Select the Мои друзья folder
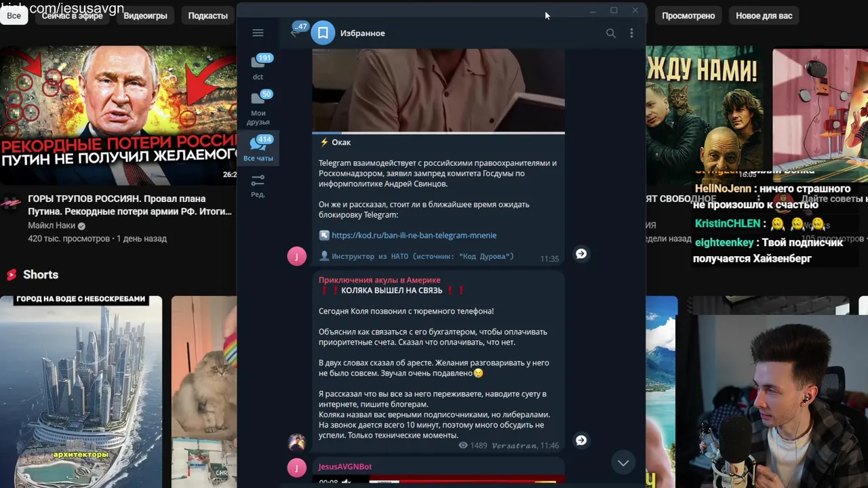Screen dimensions: 868x488 pyautogui.click(x=258, y=108)
